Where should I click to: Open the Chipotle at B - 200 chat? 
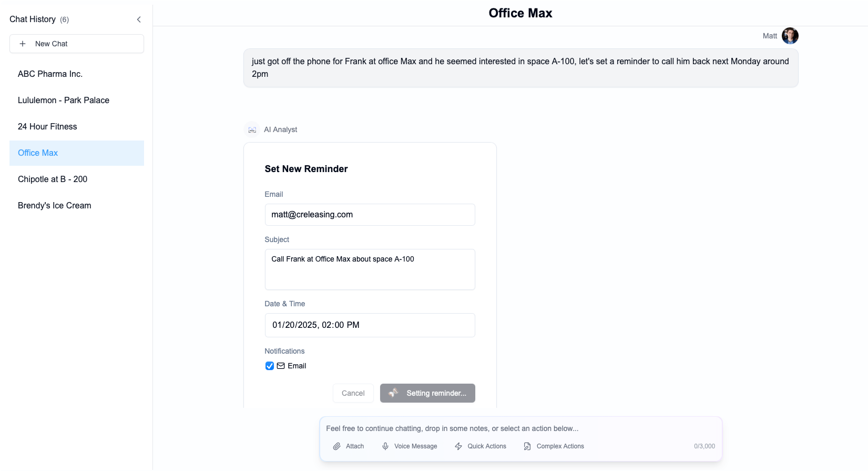(77, 179)
